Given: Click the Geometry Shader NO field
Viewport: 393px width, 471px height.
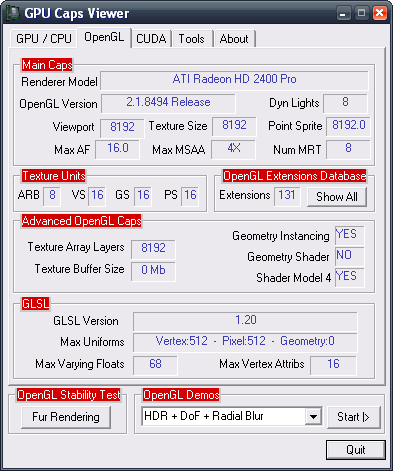Looking at the screenshot, I should click(350, 256).
